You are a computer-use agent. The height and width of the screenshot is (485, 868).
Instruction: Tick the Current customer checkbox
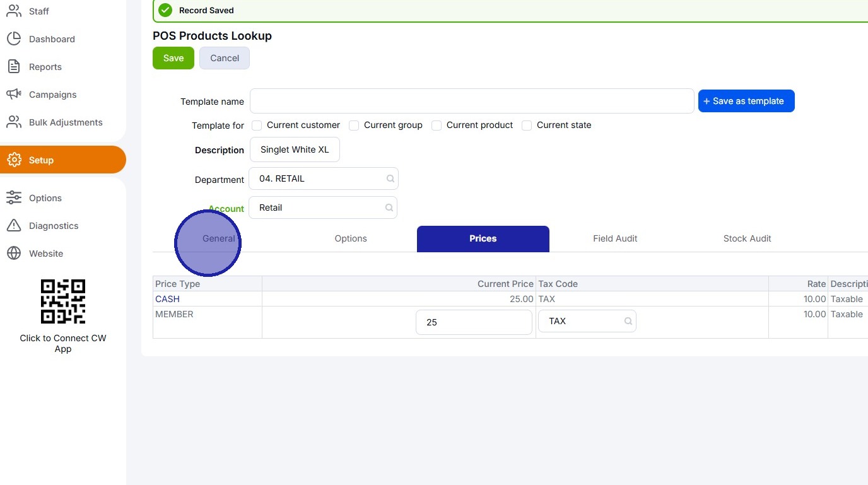pyautogui.click(x=257, y=126)
